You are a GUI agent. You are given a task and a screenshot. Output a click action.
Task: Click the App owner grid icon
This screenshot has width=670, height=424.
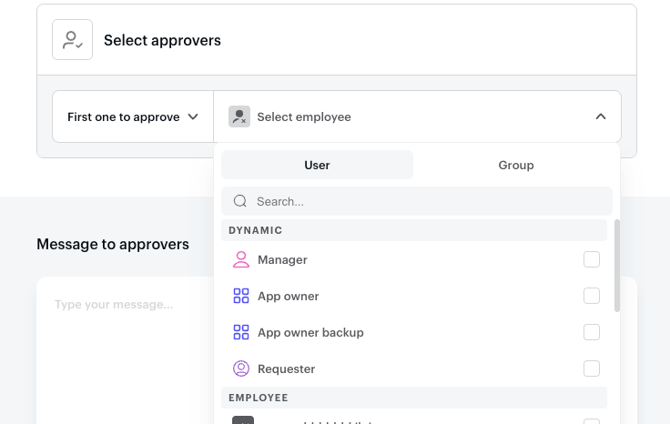click(241, 296)
